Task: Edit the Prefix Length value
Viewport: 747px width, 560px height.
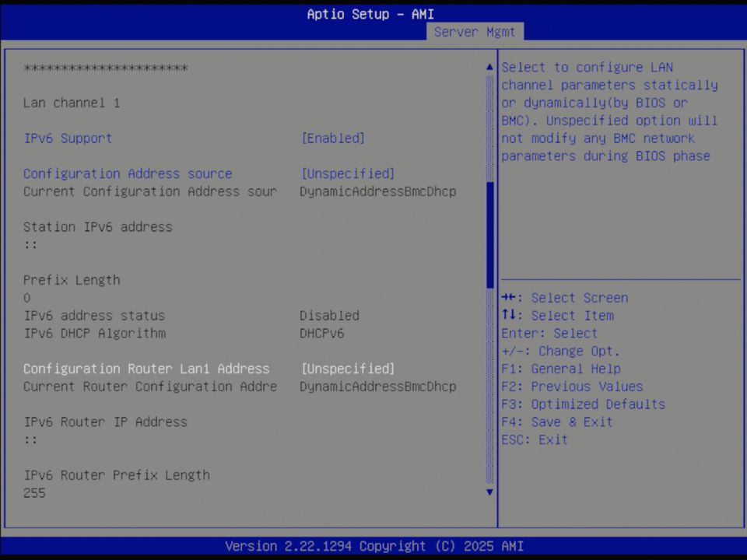Action: (72, 280)
